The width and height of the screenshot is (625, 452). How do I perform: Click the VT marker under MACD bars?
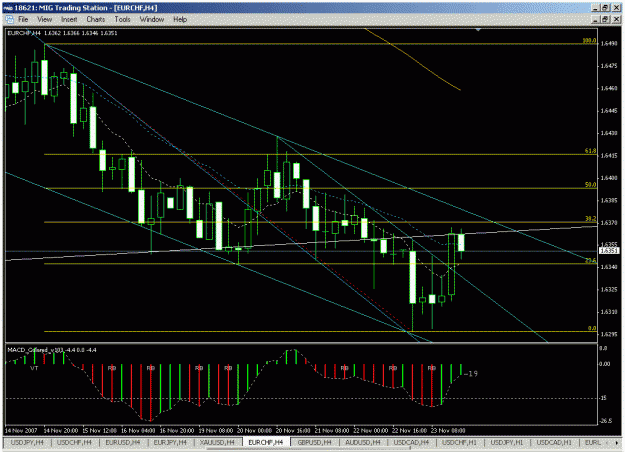(34, 368)
